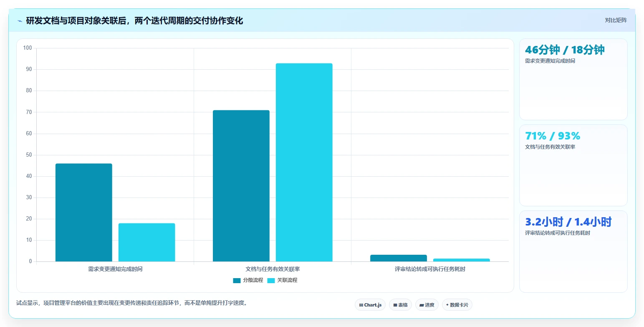Image resolution: width=644 pixels, height=327 pixels.
Task: Click the 3.2小时 / 1.4小时 metric value
Action: point(568,222)
